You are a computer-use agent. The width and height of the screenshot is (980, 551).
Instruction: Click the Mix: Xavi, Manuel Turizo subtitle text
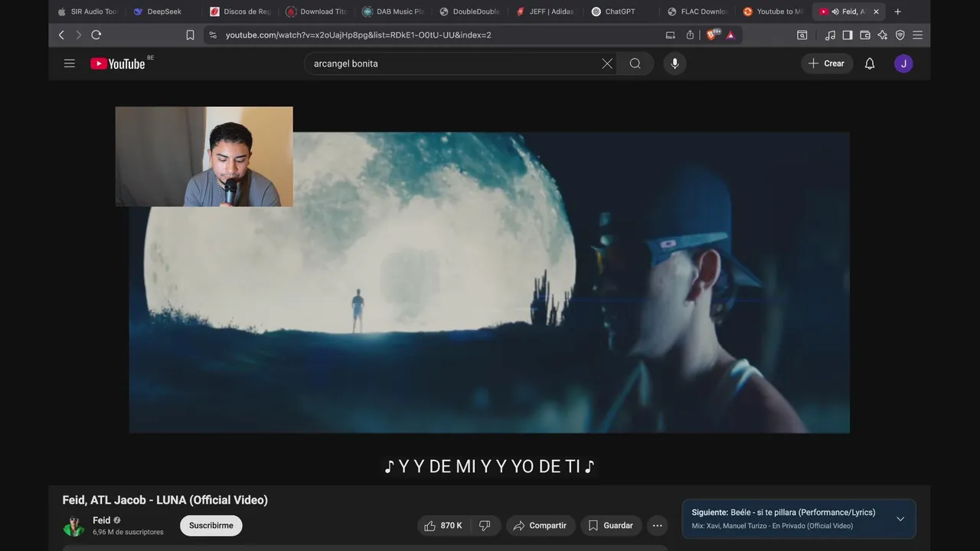click(772, 526)
